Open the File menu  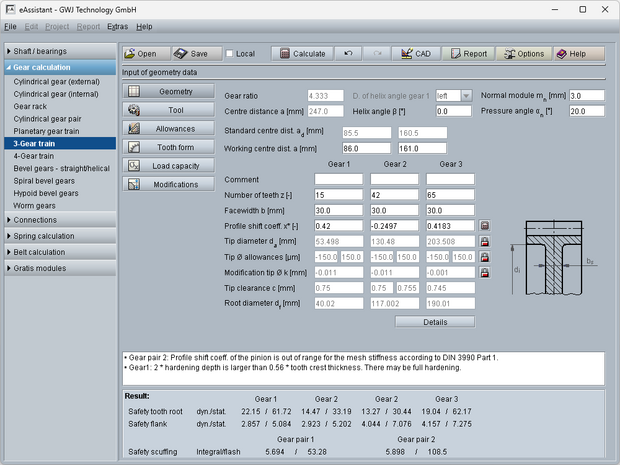coord(11,26)
